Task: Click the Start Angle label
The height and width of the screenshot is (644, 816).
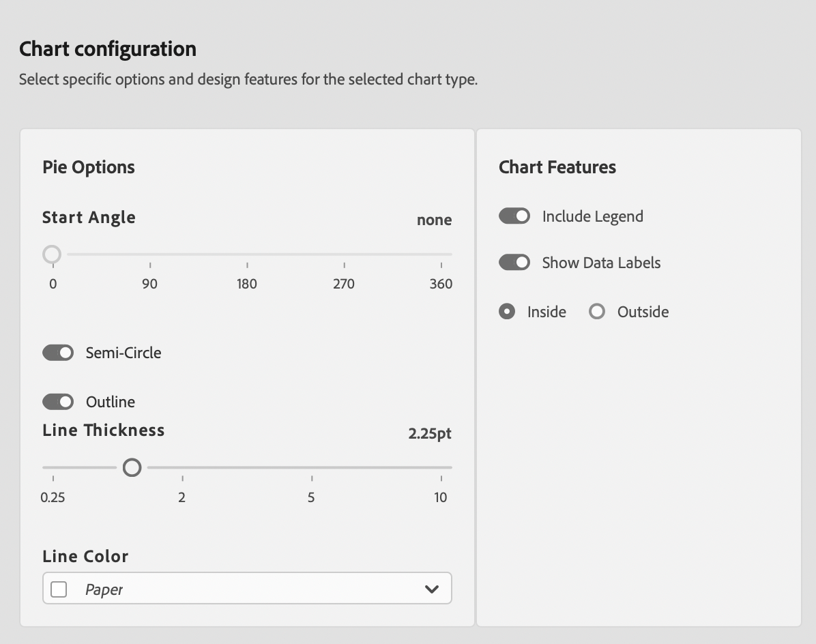Action: 89,218
